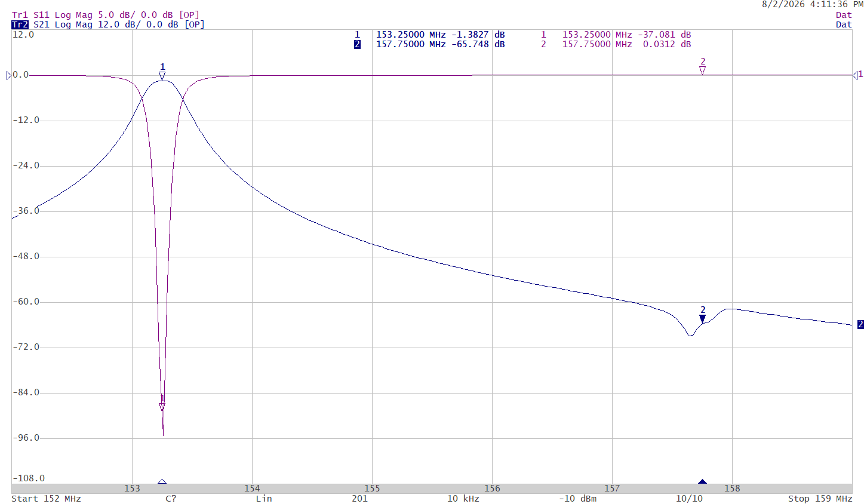Click the Lin sweep type label
The image size is (864, 504).
point(264,499)
